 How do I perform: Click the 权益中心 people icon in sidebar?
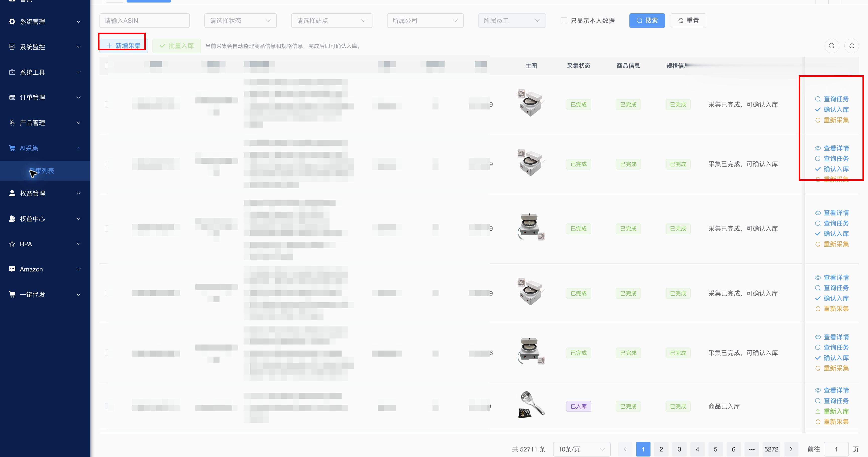(12, 218)
